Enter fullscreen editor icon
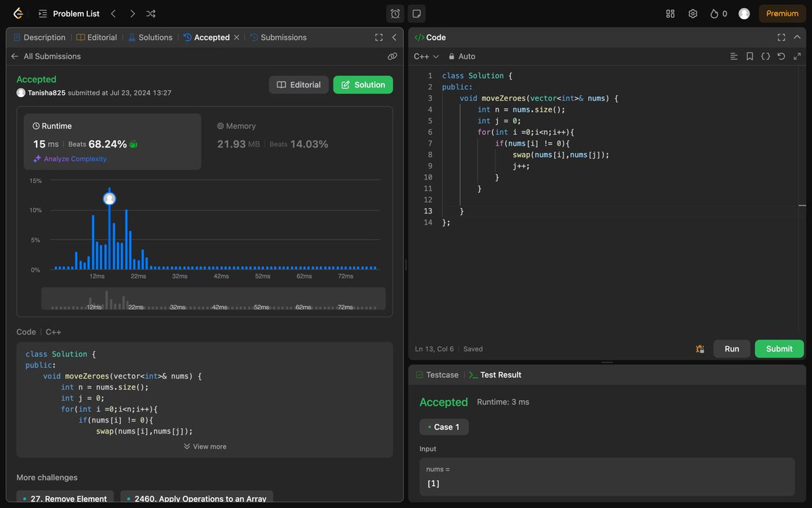 (796, 56)
